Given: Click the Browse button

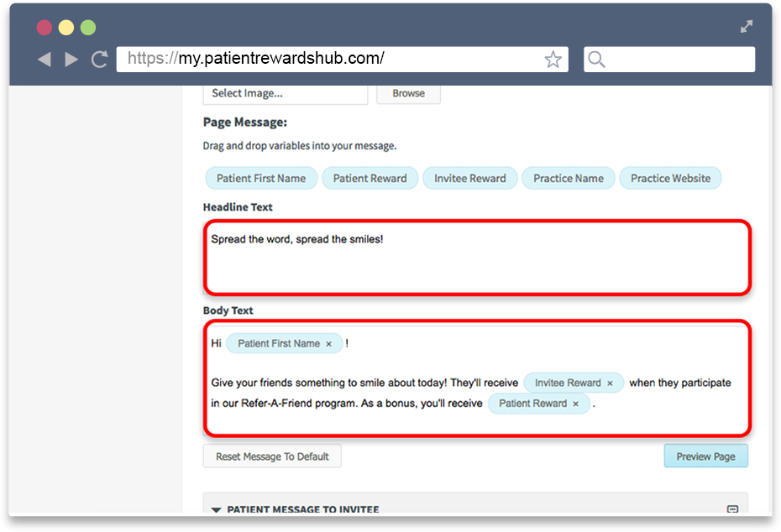Looking at the screenshot, I should (x=408, y=93).
